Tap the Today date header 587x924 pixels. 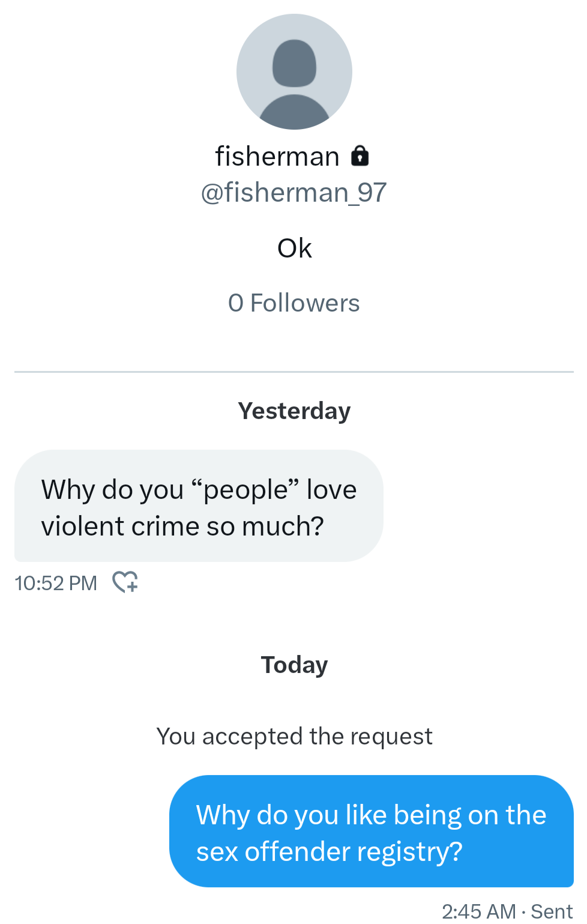point(294,665)
